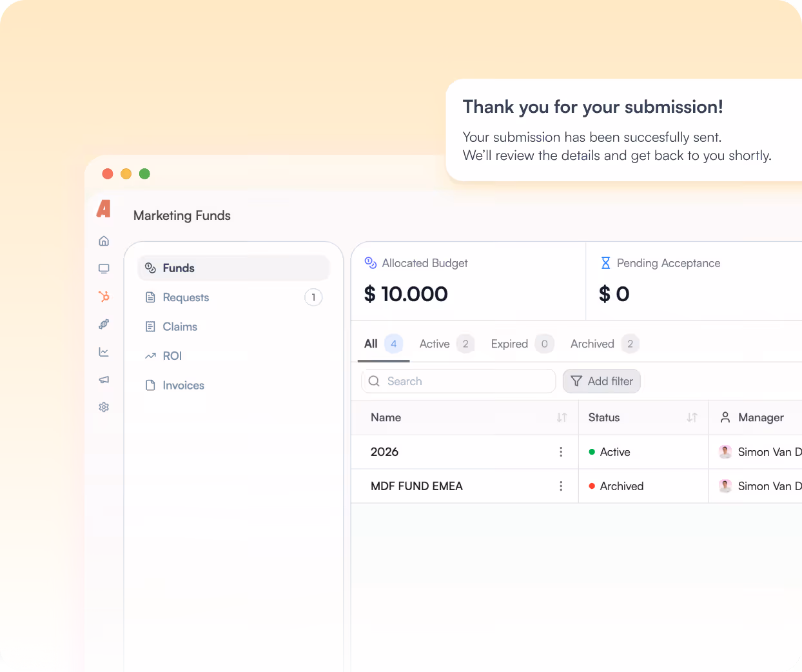Click the red close window button
Image resolution: width=802 pixels, height=672 pixels.
tap(108, 173)
